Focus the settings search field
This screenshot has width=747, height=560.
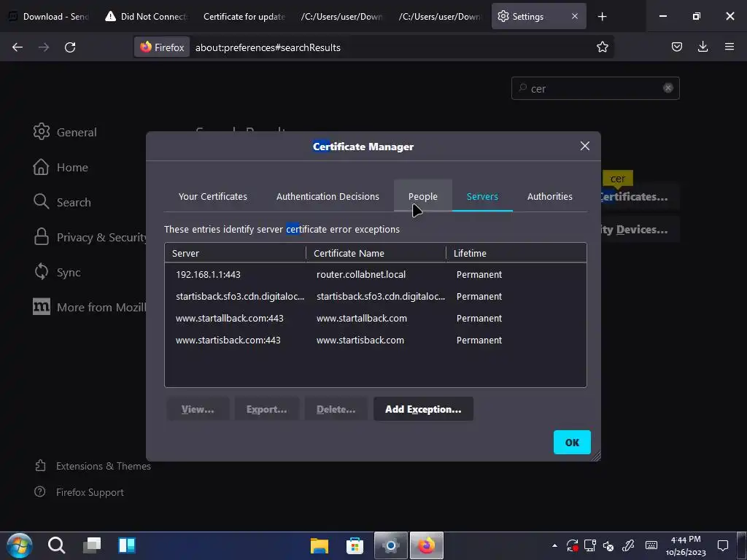pyautogui.click(x=595, y=88)
